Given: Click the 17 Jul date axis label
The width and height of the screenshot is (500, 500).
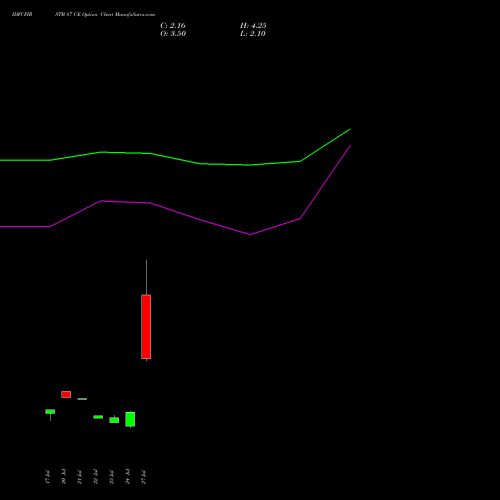Looking at the screenshot, I should [47, 477].
